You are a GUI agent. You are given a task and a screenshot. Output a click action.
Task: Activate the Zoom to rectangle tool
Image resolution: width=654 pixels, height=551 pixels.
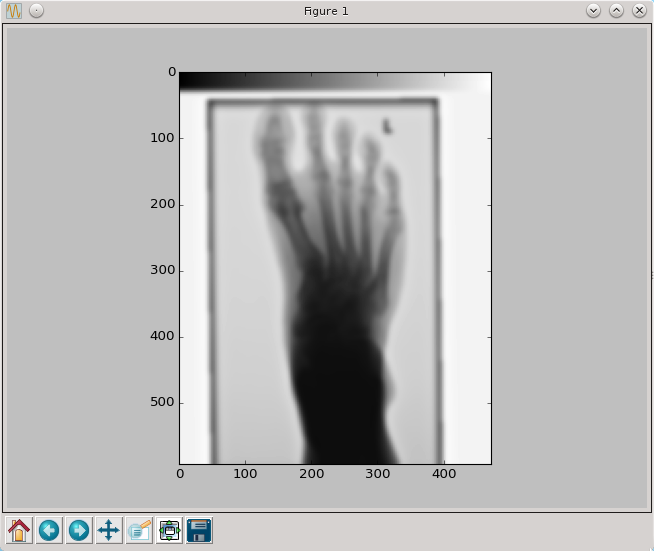139,530
